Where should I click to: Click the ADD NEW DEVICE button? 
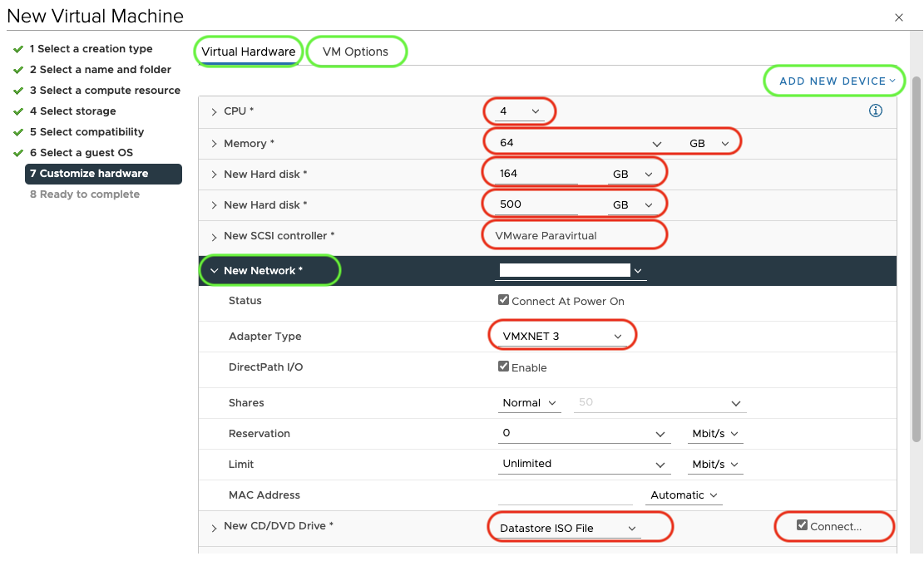point(833,81)
